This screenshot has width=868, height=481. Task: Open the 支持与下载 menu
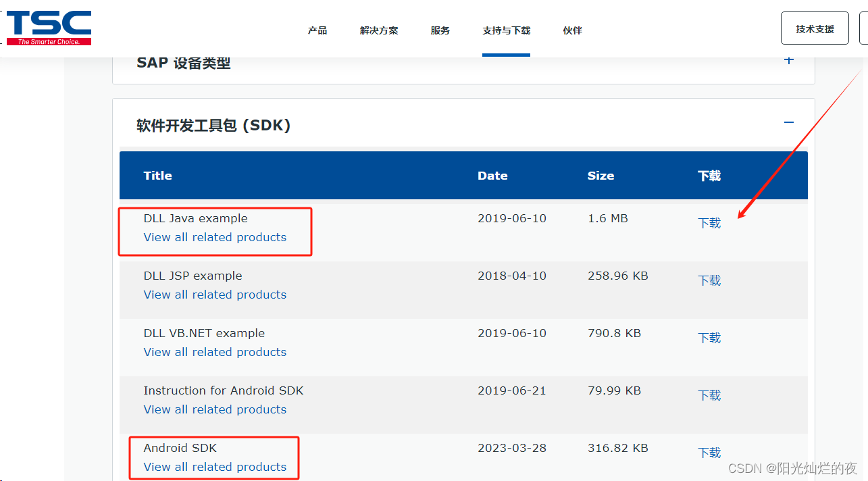click(x=506, y=30)
